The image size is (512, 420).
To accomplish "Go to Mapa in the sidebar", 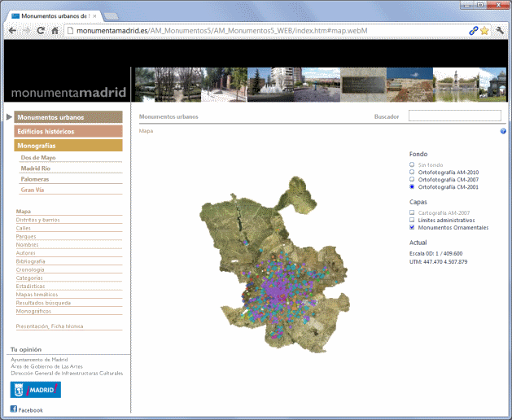I will point(23,212).
